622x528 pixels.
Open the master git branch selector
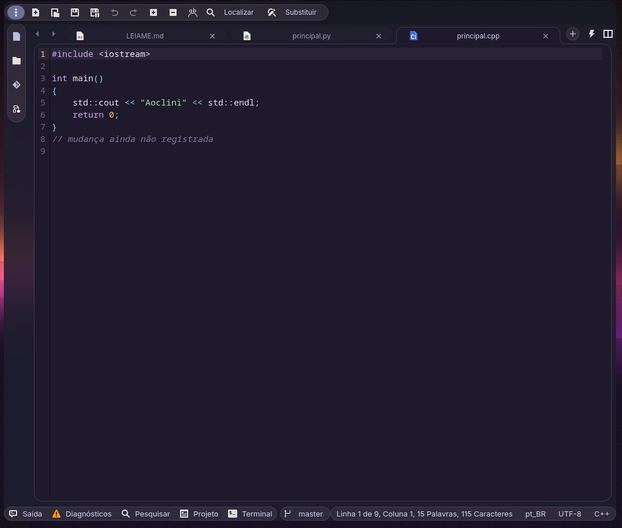point(304,514)
